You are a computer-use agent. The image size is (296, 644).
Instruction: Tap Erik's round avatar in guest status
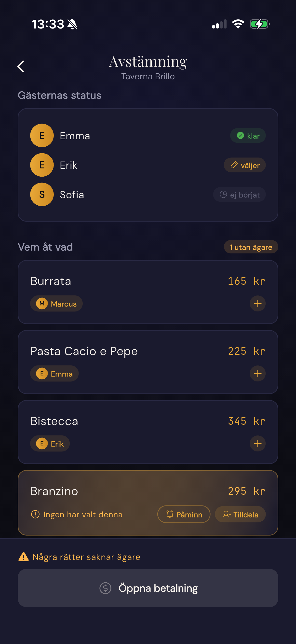[42, 165]
